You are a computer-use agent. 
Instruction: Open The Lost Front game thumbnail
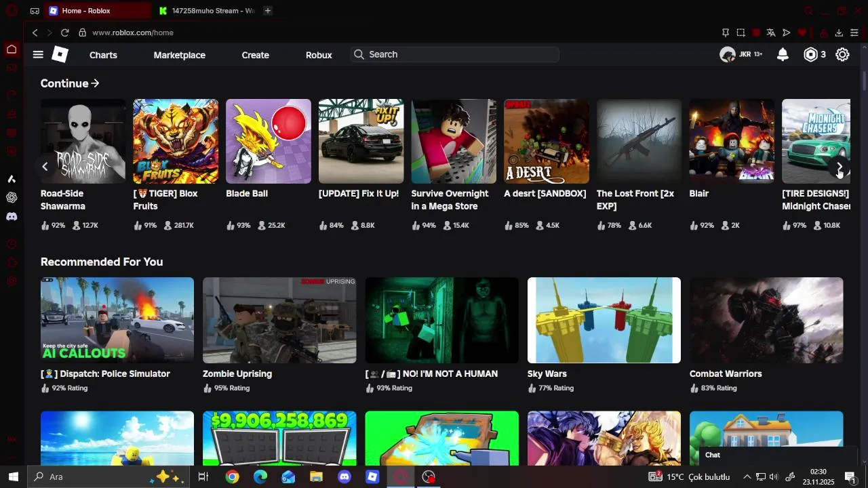(639, 141)
